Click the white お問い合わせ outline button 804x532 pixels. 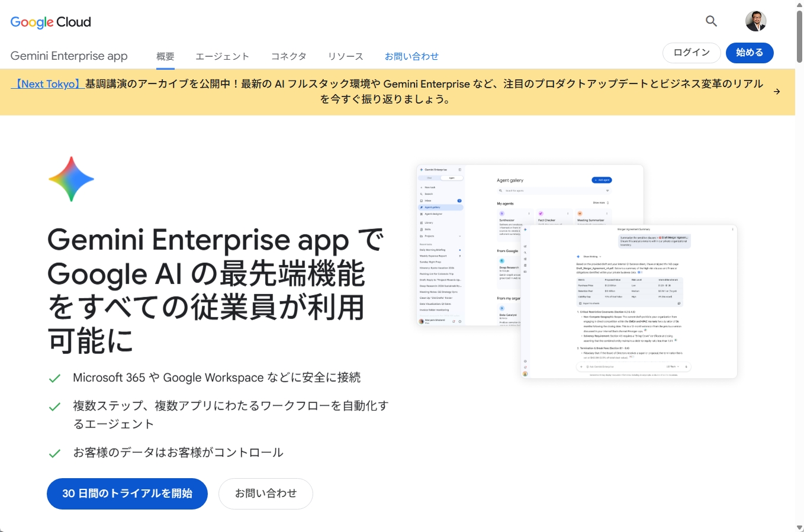pos(266,494)
